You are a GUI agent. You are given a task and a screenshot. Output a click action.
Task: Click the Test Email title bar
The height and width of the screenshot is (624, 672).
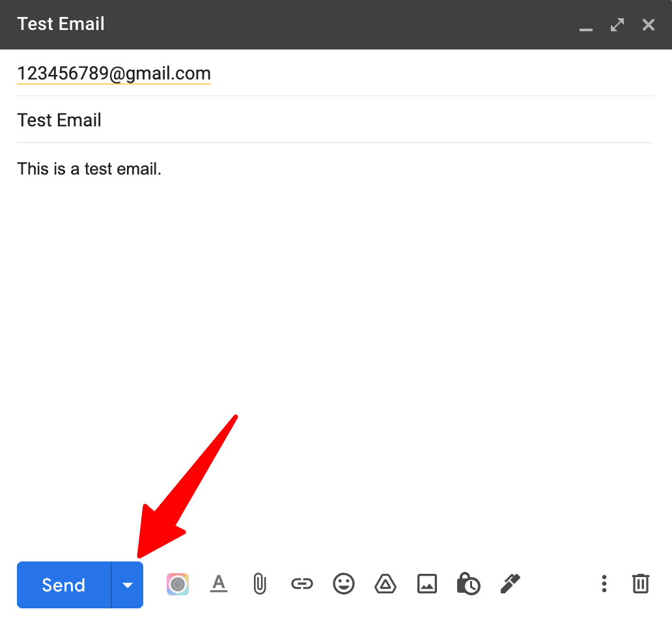[x=61, y=24]
